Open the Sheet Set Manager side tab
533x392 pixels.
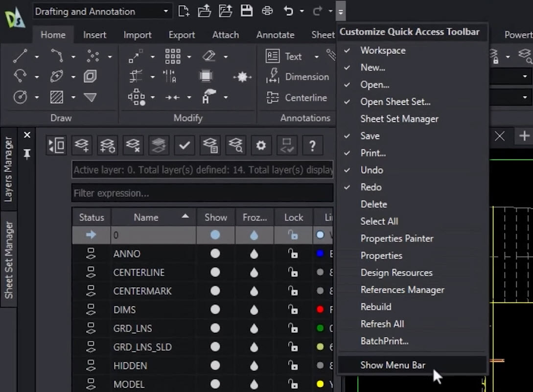(9, 259)
